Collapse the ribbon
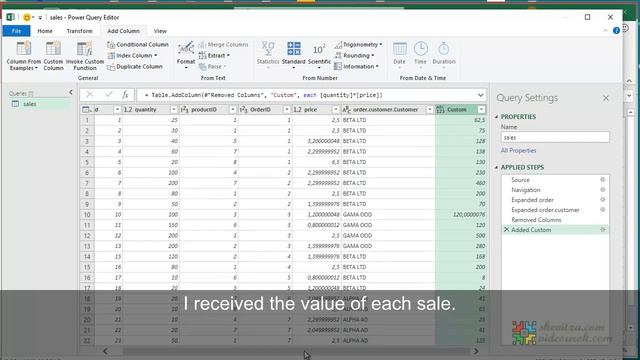Screen dimensions: 640x360 (605, 31)
